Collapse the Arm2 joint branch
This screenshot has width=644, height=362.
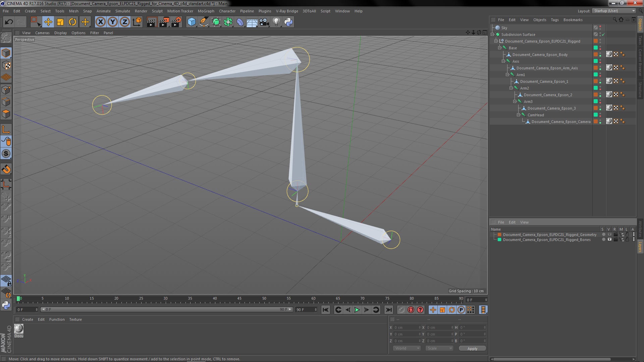(511, 88)
